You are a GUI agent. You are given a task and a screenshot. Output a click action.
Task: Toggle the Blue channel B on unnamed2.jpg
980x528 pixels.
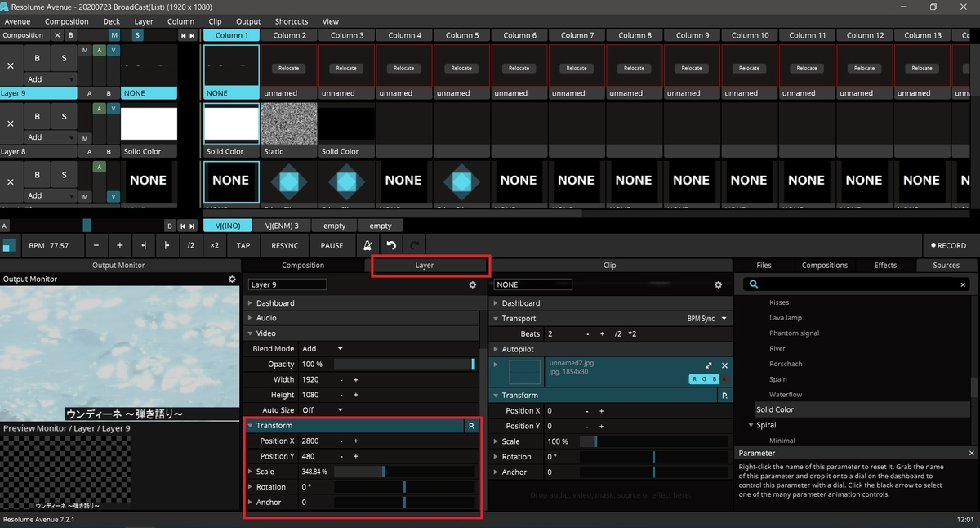click(x=715, y=379)
